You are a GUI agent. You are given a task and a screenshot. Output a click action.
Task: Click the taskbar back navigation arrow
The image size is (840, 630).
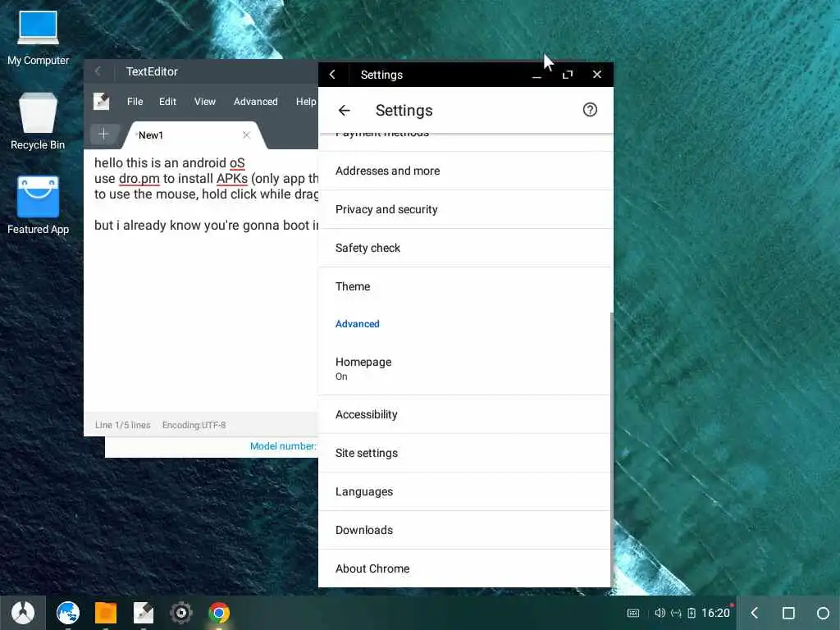pyautogui.click(x=755, y=612)
